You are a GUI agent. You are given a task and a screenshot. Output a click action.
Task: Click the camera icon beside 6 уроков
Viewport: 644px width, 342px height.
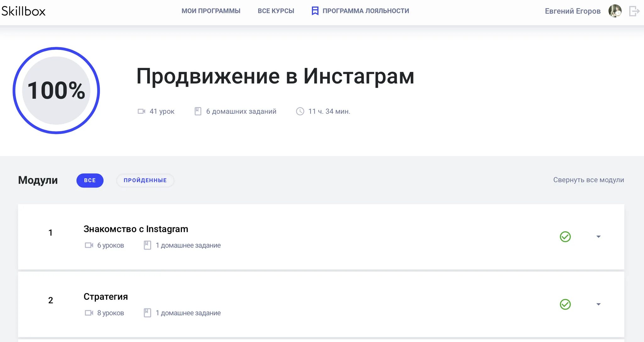[x=89, y=245]
